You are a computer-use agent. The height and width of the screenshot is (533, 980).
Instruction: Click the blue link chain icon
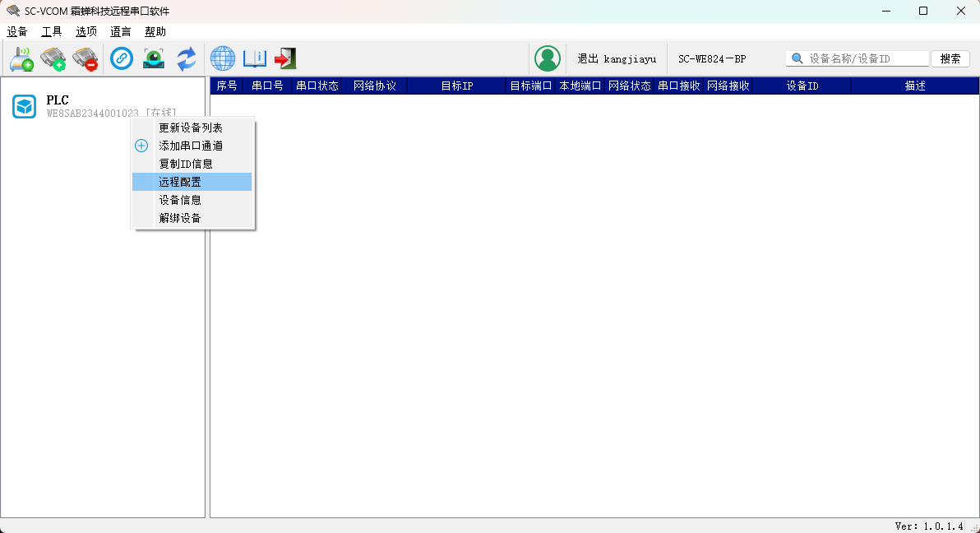tap(121, 58)
